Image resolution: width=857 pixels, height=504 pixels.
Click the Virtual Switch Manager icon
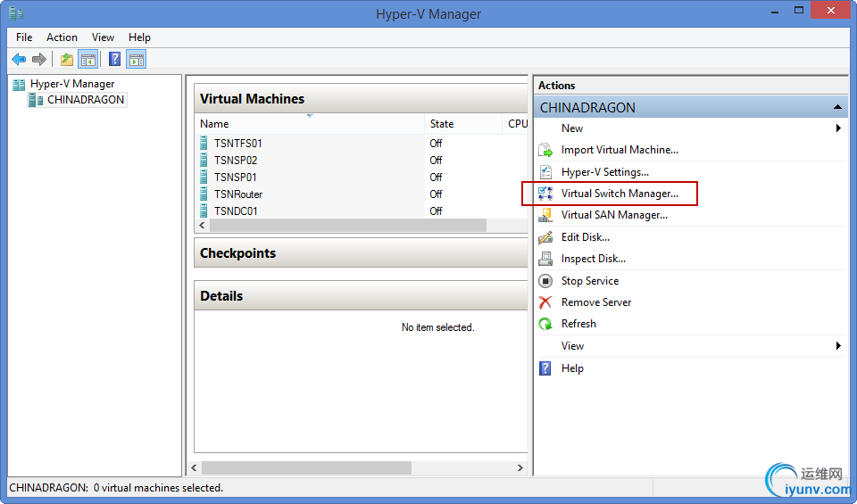point(545,194)
